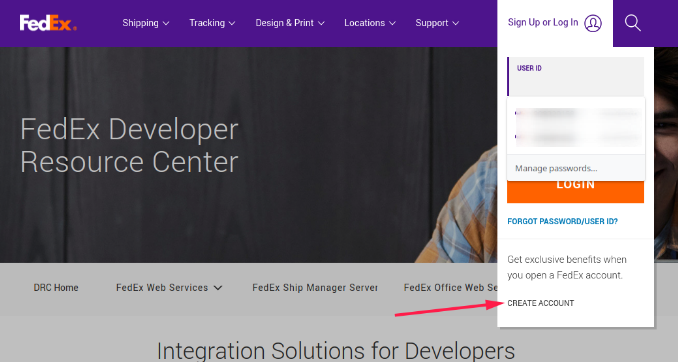Expand the Support menu chevron
The width and height of the screenshot is (678, 362).
(455, 23)
